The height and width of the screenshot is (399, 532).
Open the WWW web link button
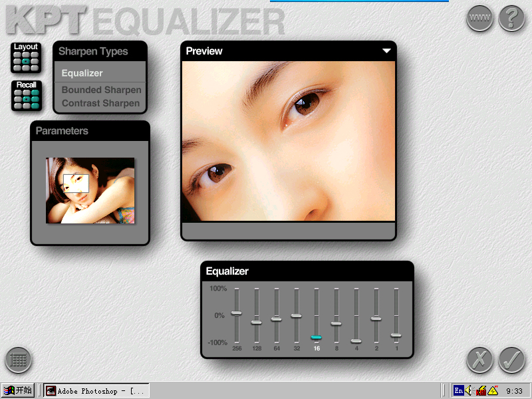[479, 18]
